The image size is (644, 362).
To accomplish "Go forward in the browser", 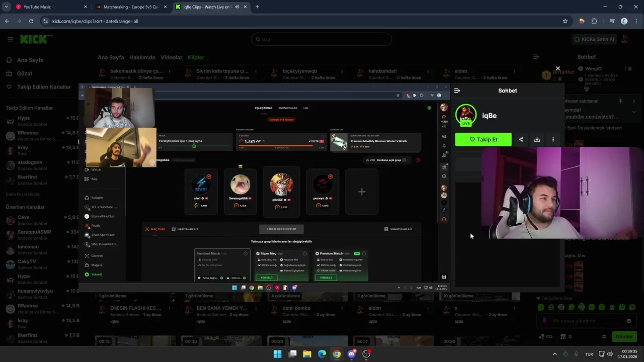I will [x=19, y=21].
